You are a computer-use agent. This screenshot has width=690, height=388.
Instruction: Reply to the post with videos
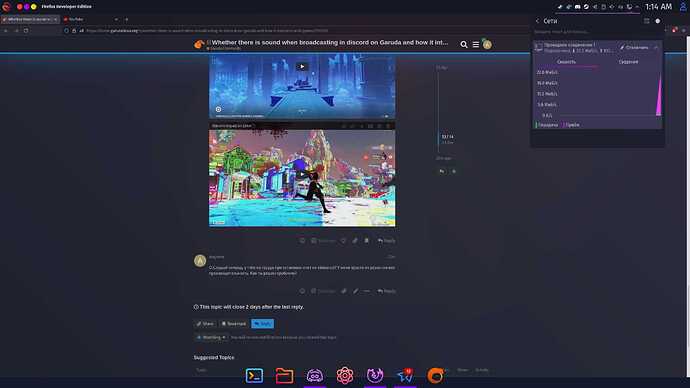387,241
